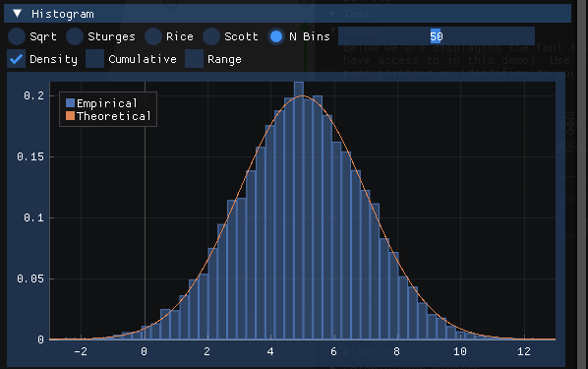Choose the Rice binning option

tap(153, 36)
